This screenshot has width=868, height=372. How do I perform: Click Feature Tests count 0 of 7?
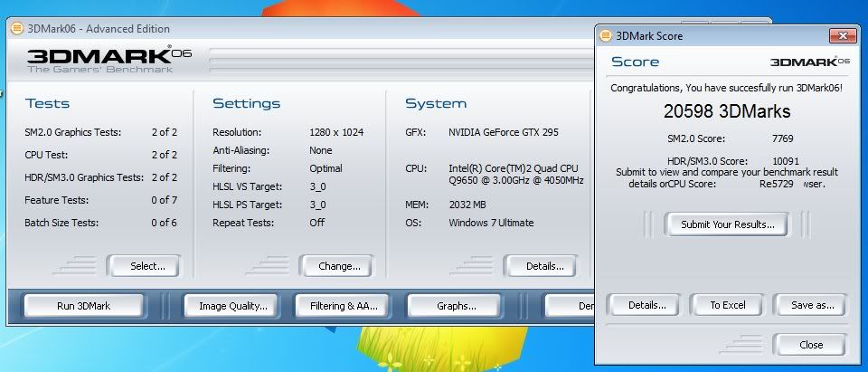click(164, 200)
